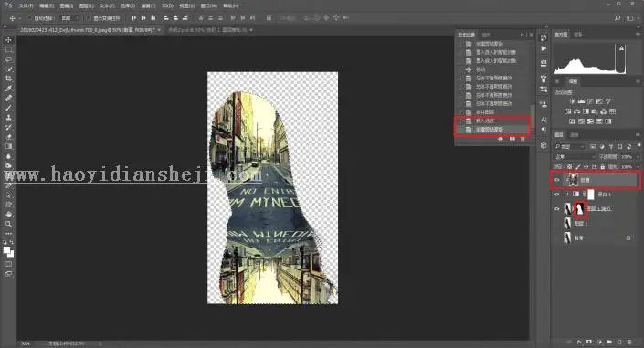Open the layer filter type dropdown
The width and height of the screenshot is (644, 348).
point(569,146)
